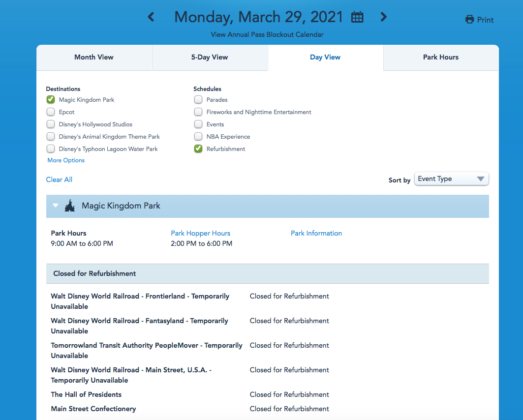Switch to the 5-Day View tab
Viewport: 523px width, 420px height.
tap(210, 58)
